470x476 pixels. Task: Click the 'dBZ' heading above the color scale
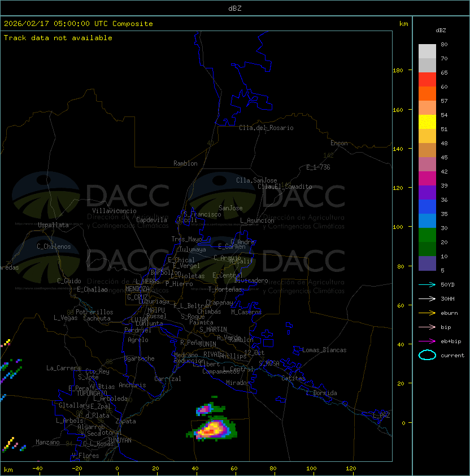(x=441, y=31)
